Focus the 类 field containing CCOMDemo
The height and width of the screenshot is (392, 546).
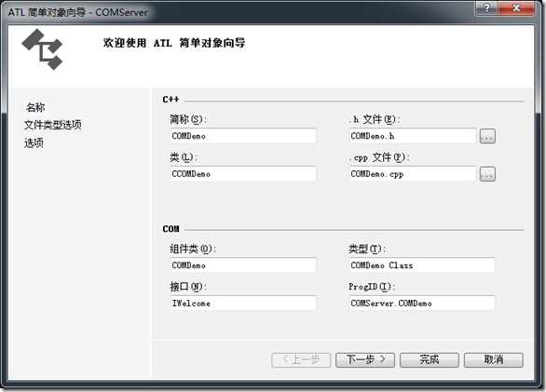[243, 174]
